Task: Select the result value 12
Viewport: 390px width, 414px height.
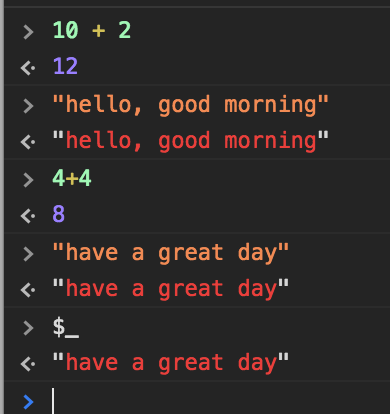Action: 65,66
